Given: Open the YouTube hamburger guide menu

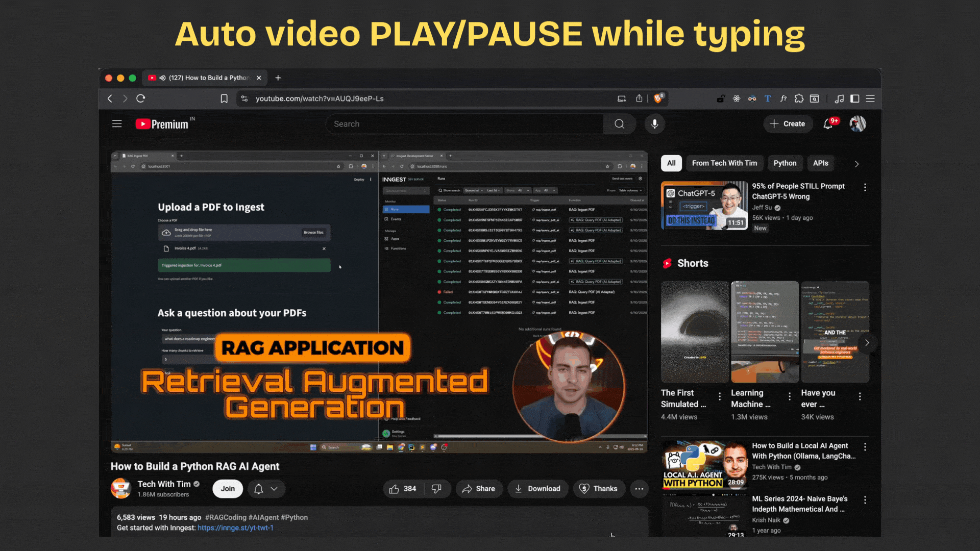Looking at the screenshot, I should click(117, 124).
